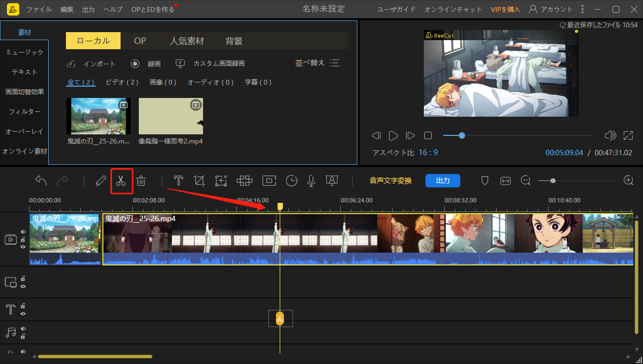Start カスタム画面録画 custom screen recording
The width and height of the screenshot is (643, 364).
click(x=210, y=64)
